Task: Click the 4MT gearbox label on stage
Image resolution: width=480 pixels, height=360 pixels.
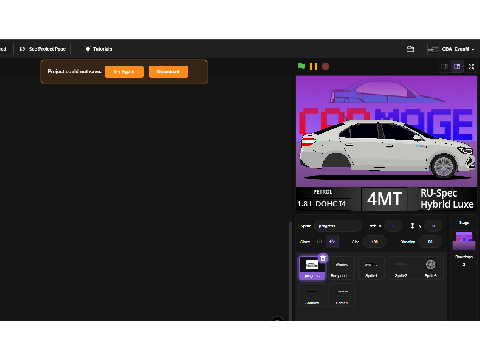Action: tap(384, 199)
